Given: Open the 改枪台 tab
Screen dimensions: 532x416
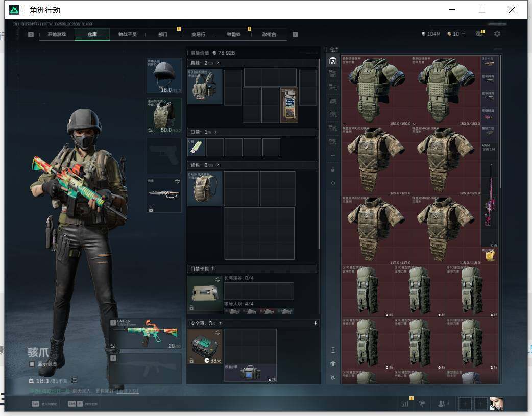Looking at the screenshot, I should pyautogui.click(x=269, y=34).
